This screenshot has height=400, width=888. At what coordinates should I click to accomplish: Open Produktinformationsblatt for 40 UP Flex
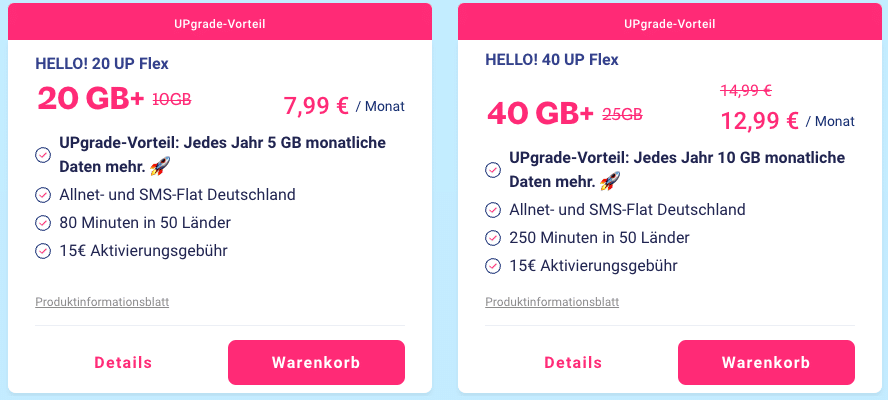pyautogui.click(x=552, y=302)
